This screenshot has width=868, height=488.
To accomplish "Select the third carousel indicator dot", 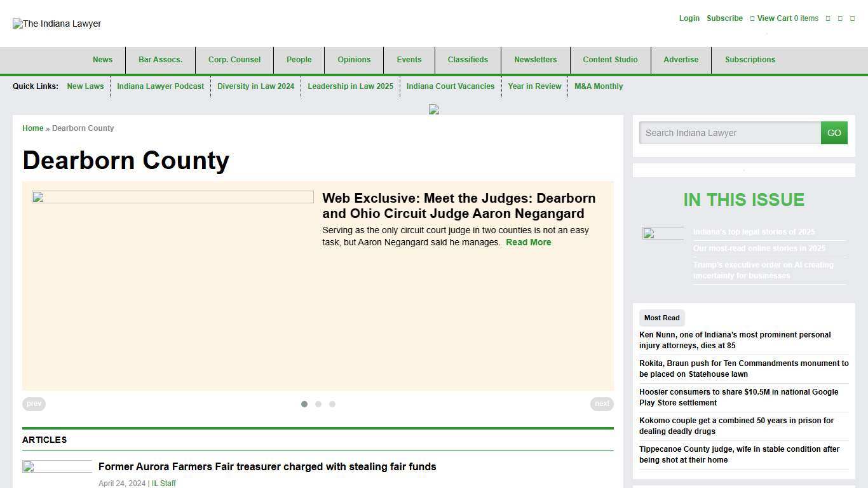I will [x=332, y=404].
